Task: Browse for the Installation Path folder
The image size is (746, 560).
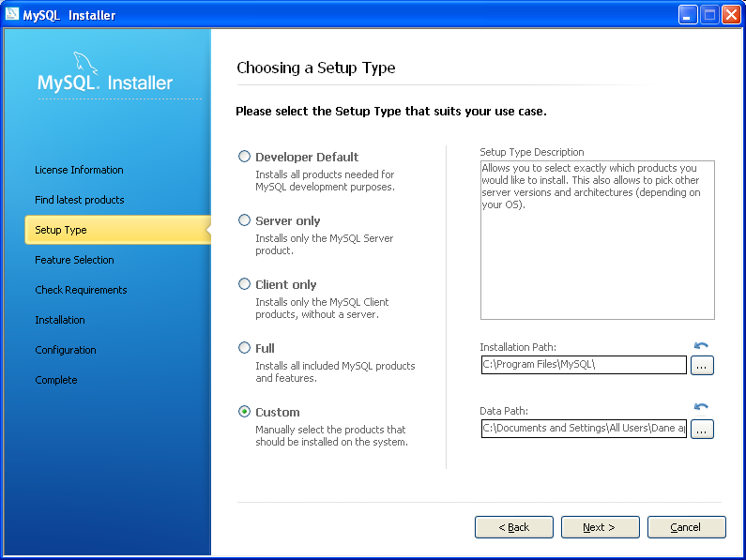Action: pyautogui.click(x=702, y=366)
